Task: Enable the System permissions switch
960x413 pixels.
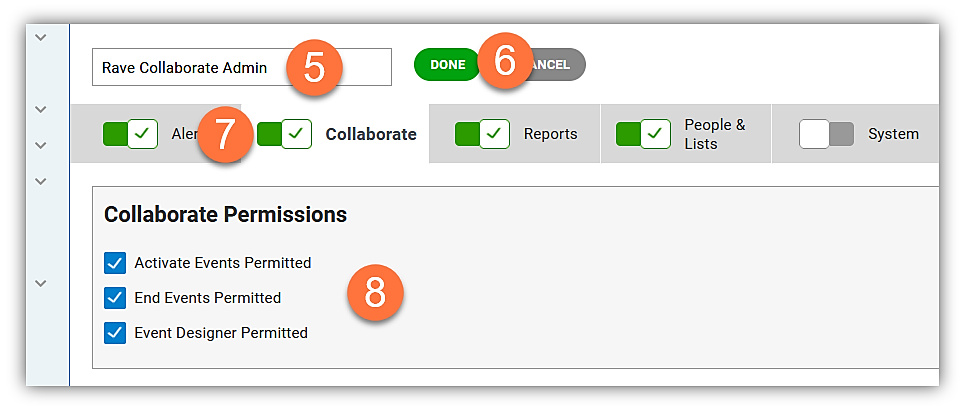Action: 827,133
